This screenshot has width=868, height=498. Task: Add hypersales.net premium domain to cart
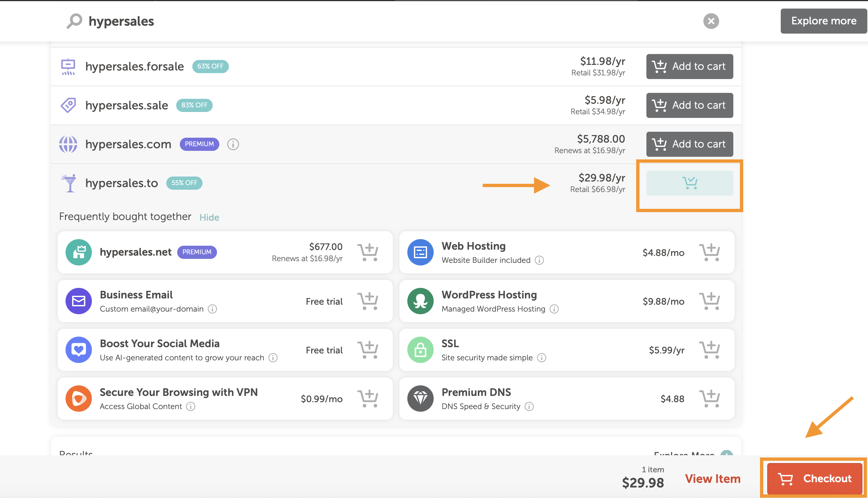(x=367, y=252)
